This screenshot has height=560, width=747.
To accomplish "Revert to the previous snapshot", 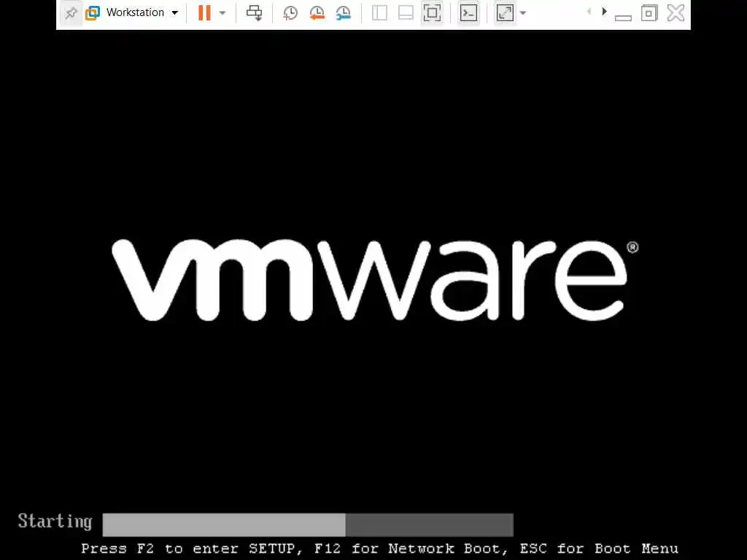I will [317, 13].
